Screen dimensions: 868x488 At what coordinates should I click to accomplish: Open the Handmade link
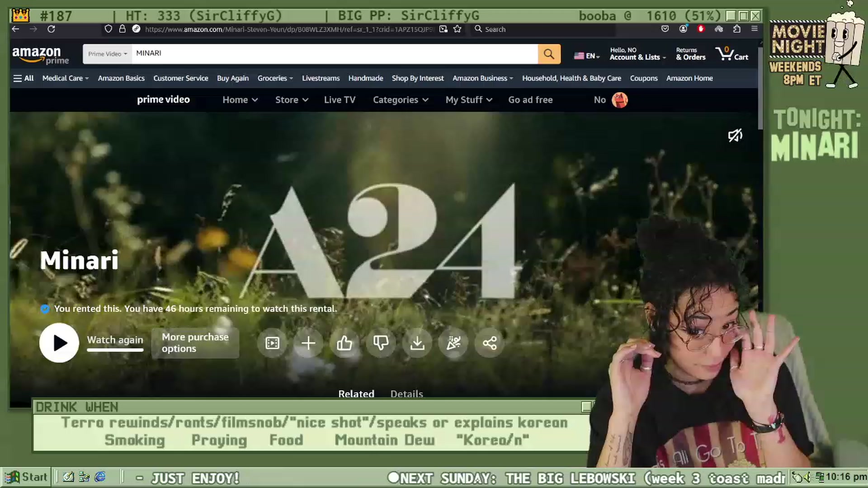(x=366, y=78)
